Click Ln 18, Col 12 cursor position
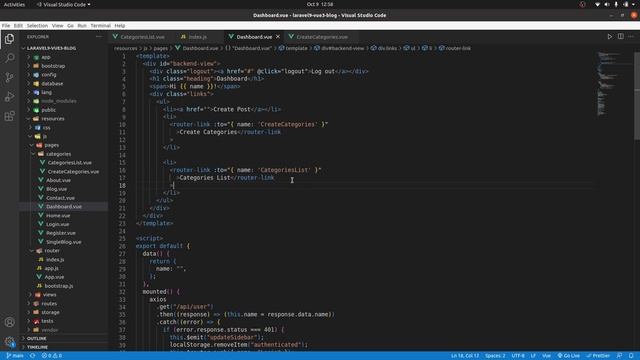640x360 pixels. pyautogui.click(x=465, y=356)
